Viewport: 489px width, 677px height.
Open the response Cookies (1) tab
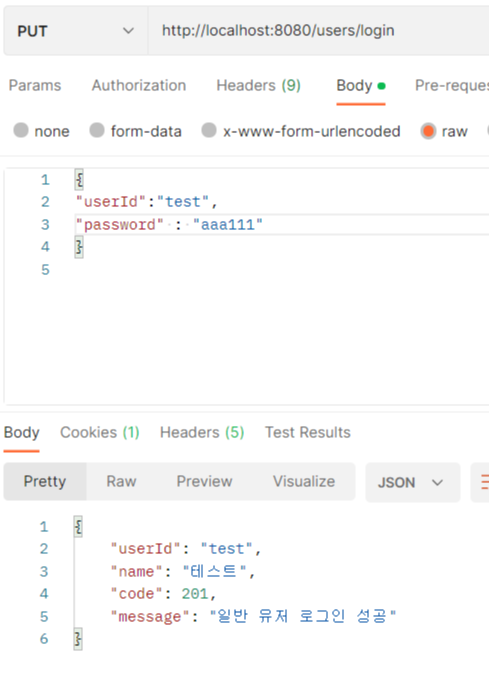[x=100, y=433]
